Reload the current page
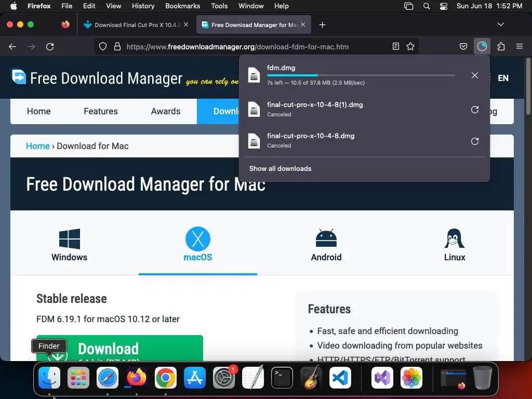 [50, 46]
